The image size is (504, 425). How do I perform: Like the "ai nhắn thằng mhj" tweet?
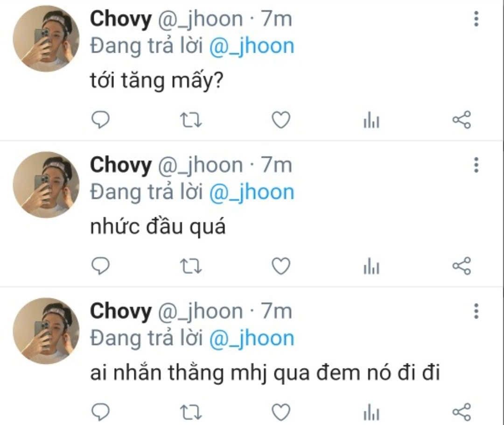281,412
